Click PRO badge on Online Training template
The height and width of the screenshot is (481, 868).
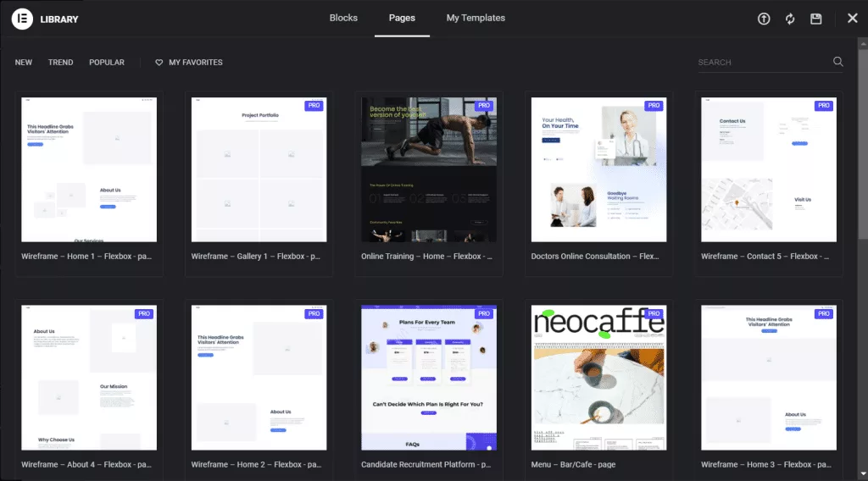click(484, 106)
